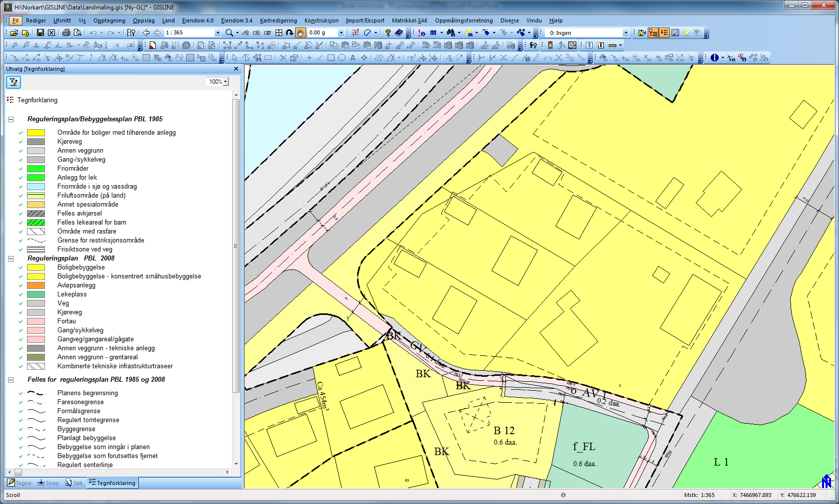Screen dimensions: 839x504
Task: Click the binoculars search icon
Action: click(451, 32)
